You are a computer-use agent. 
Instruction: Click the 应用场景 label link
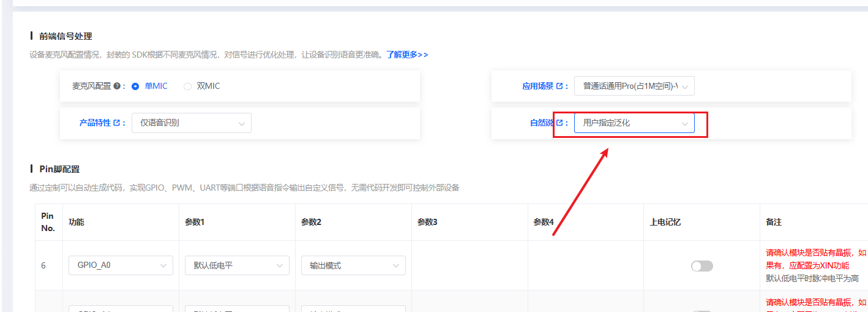(x=537, y=86)
